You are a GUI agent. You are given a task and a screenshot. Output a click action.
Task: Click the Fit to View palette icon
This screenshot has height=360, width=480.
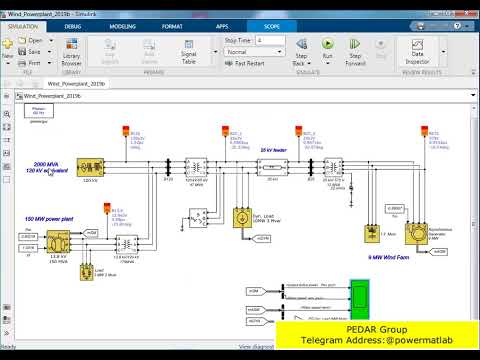click(x=7, y=127)
